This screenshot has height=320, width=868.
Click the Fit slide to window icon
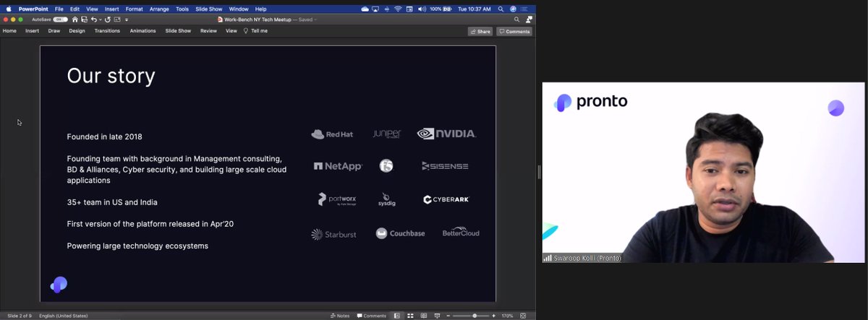523,316
